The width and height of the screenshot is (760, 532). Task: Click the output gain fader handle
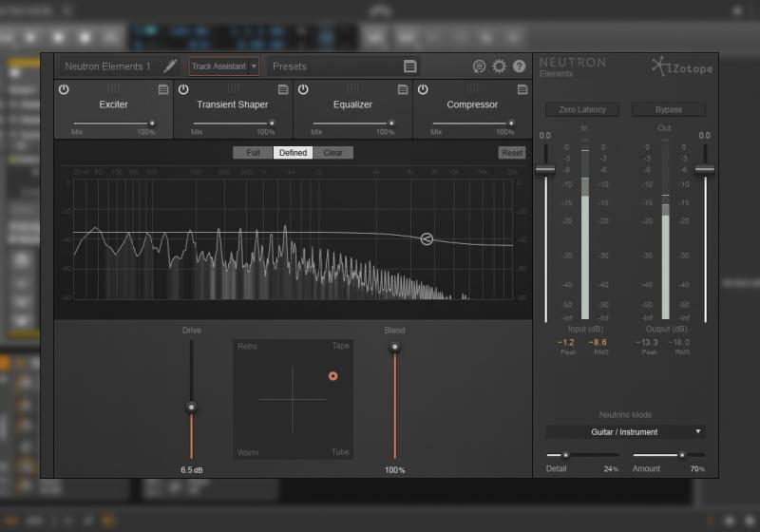coord(705,169)
